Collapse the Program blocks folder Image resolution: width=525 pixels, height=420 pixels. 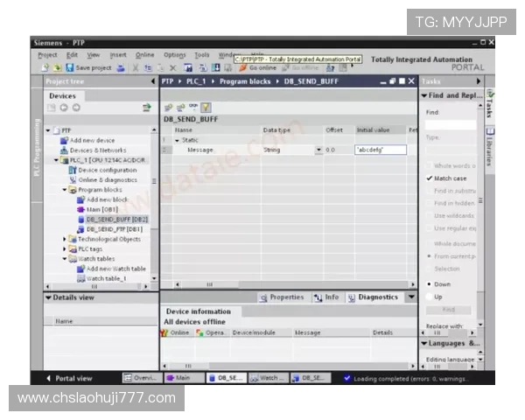pyautogui.click(x=66, y=190)
